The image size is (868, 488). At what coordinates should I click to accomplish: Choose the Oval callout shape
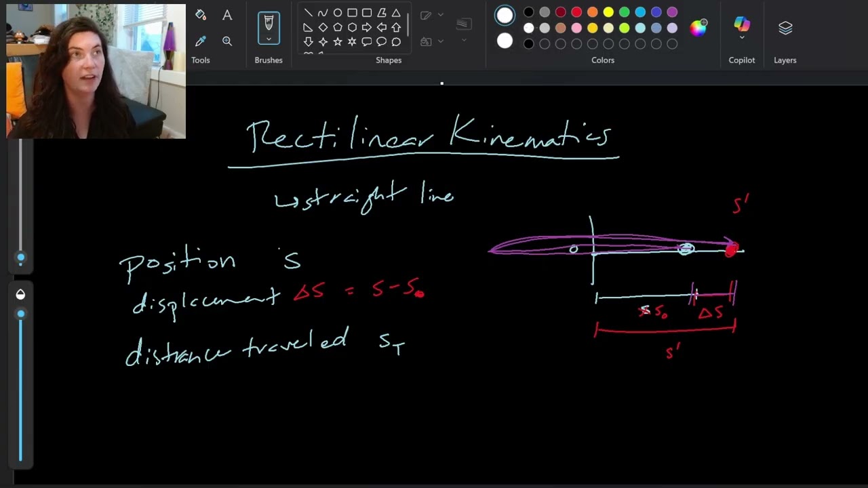click(381, 42)
